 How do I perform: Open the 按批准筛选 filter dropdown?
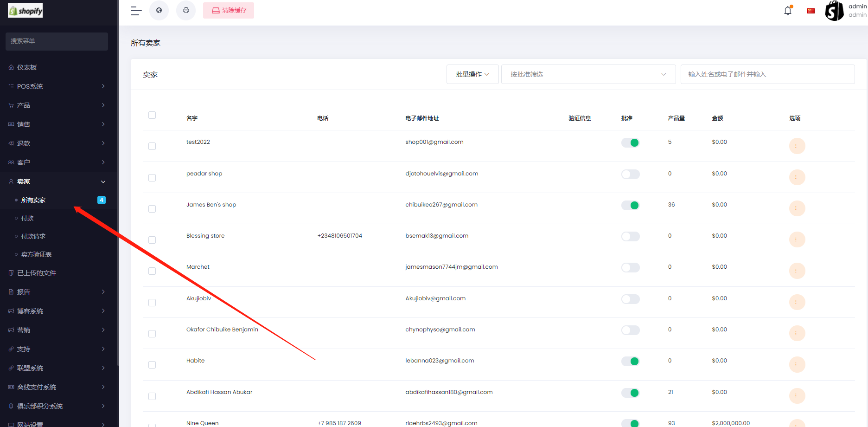click(588, 74)
